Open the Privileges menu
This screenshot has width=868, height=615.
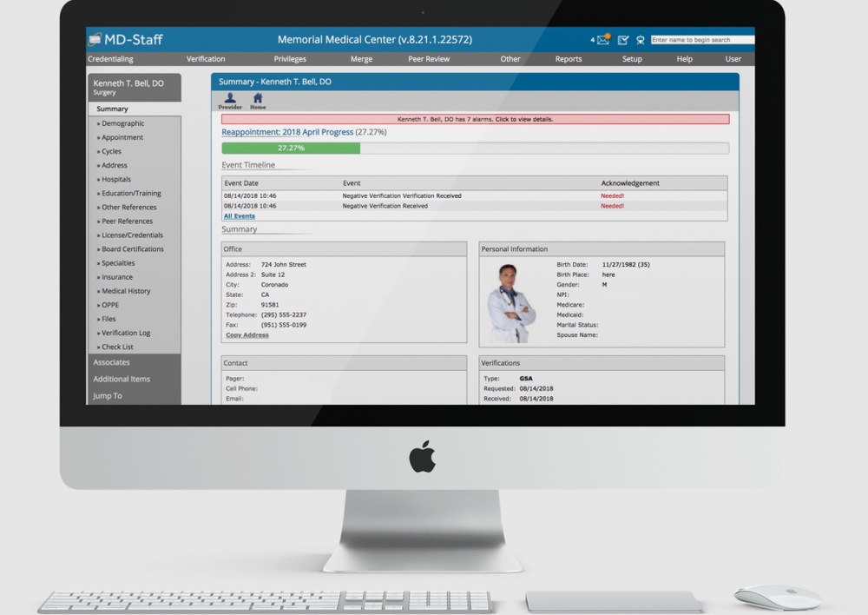tap(290, 59)
